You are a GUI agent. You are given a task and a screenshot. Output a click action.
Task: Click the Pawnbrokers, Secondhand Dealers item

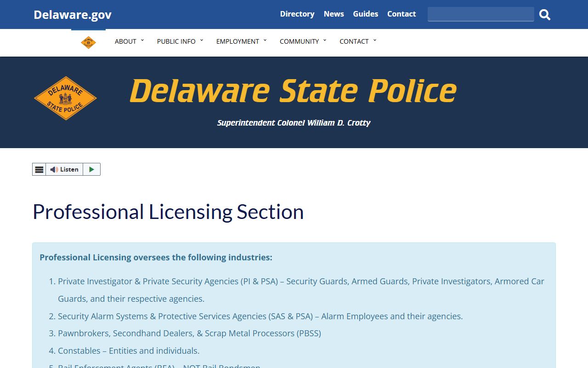[x=189, y=333]
